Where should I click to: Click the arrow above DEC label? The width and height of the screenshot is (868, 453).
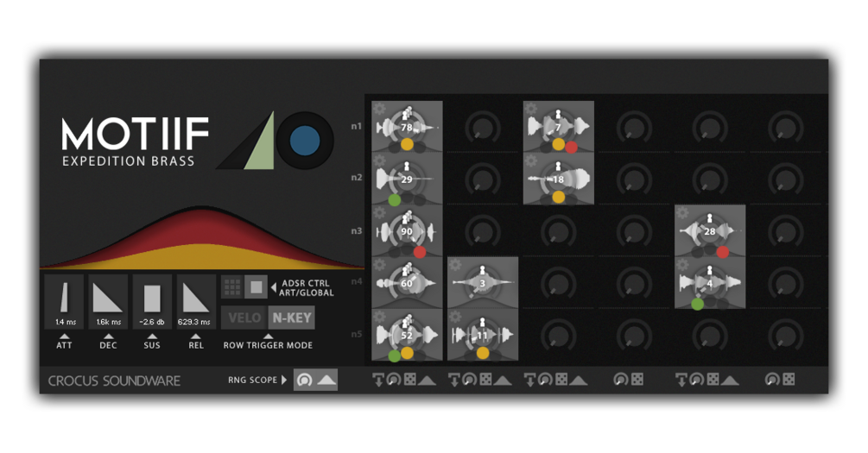click(109, 337)
